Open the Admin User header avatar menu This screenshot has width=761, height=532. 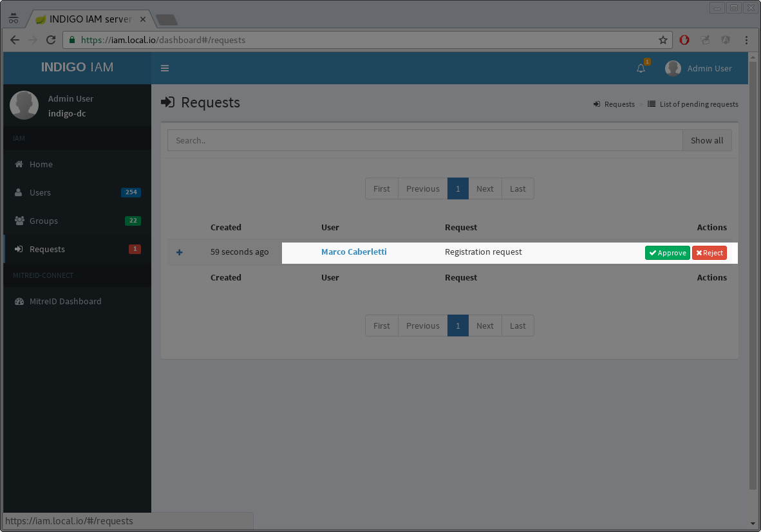tap(699, 68)
